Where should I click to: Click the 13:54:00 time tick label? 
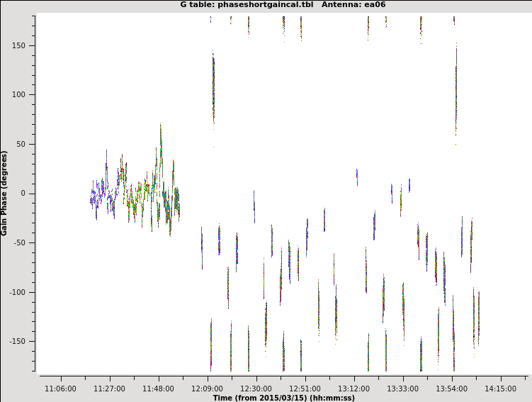point(451,389)
